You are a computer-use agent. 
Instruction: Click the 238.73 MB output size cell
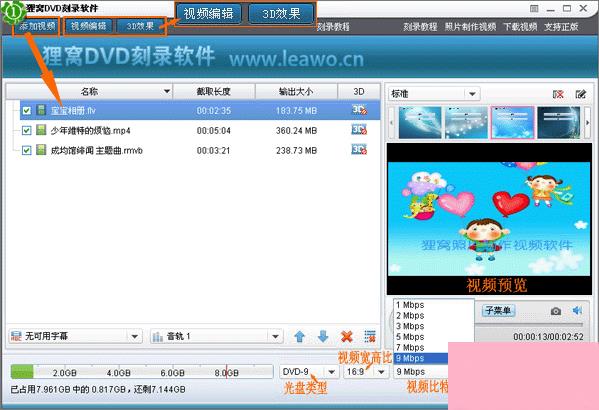(x=296, y=151)
